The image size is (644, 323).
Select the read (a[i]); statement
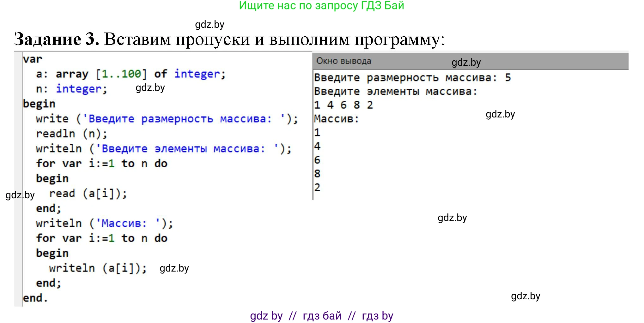(x=88, y=193)
